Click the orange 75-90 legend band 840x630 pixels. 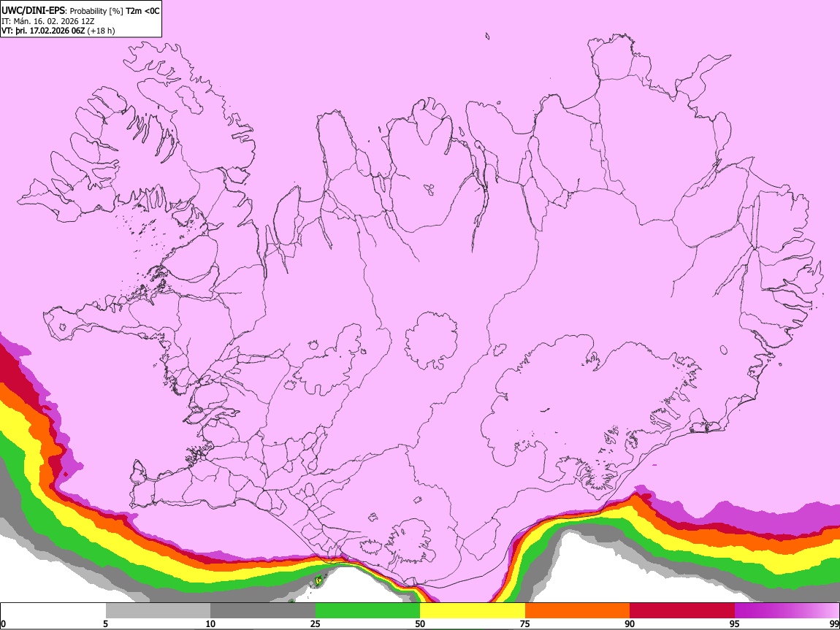tap(577, 611)
